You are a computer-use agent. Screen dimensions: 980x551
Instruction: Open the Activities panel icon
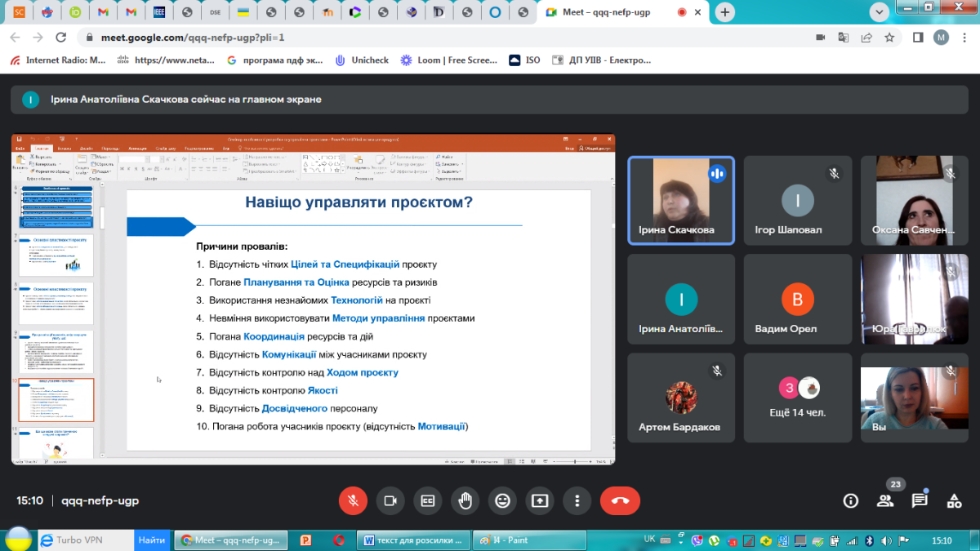(954, 500)
